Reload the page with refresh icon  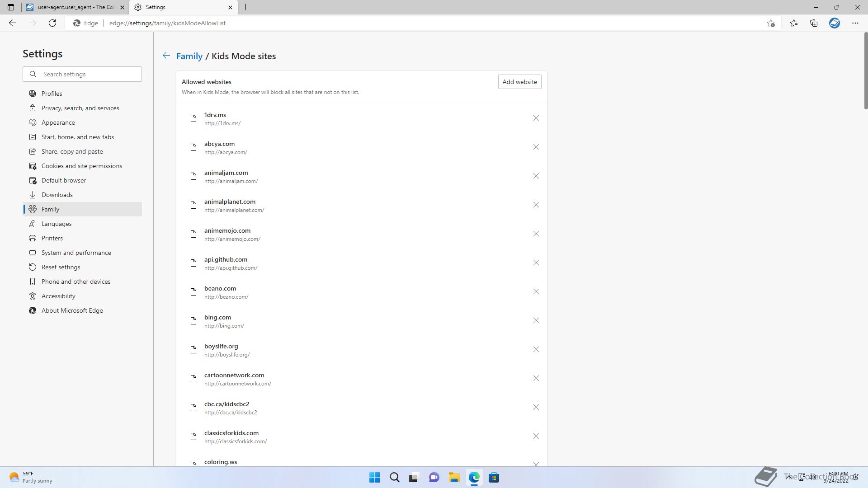pos(52,23)
